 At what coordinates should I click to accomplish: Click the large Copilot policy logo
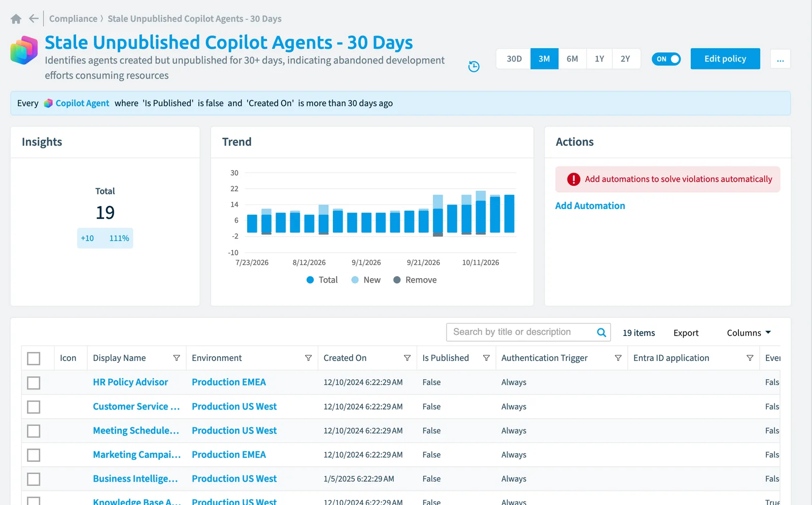coord(24,50)
